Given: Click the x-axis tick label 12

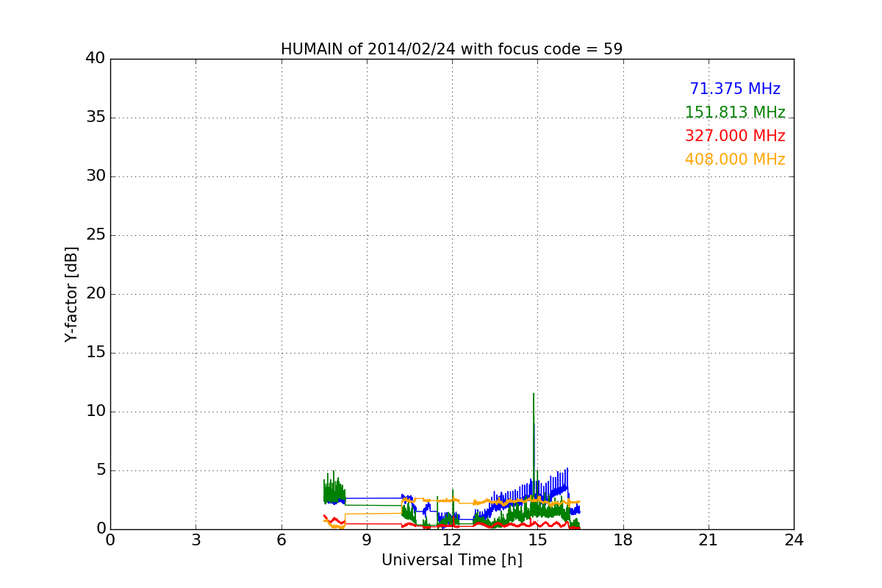Looking at the screenshot, I should 452,539.
